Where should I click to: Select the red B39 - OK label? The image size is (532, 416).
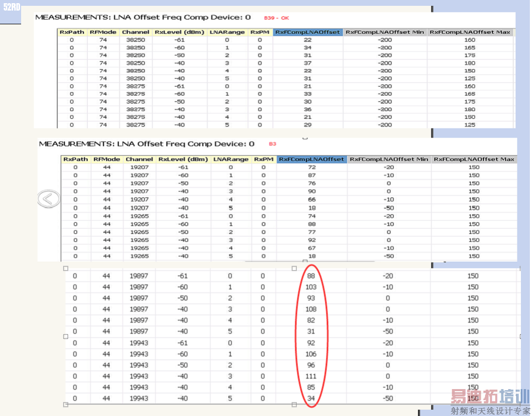[x=277, y=18]
